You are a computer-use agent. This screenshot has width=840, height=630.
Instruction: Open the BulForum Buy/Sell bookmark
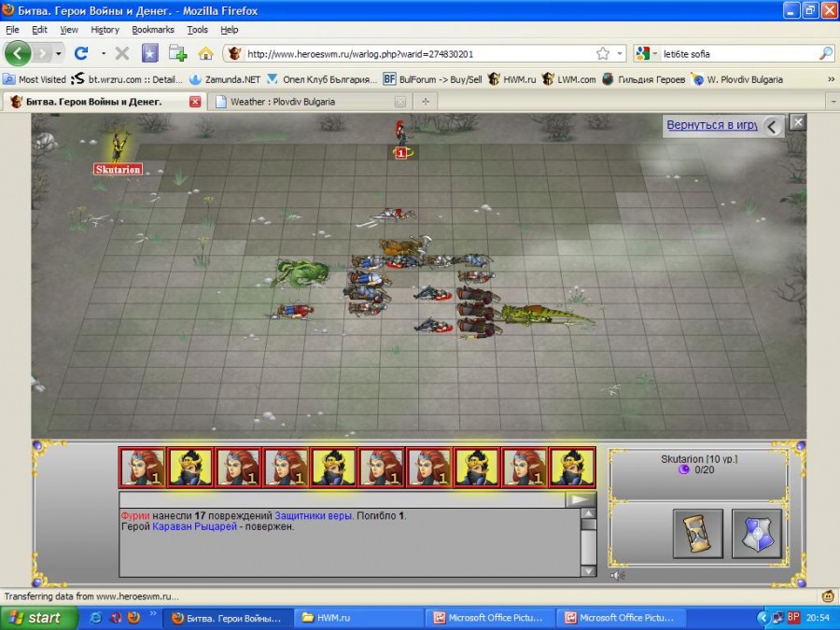pos(432,79)
